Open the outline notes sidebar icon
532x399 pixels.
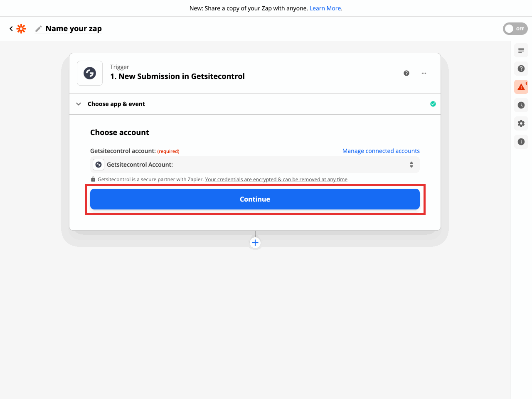click(521, 50)
